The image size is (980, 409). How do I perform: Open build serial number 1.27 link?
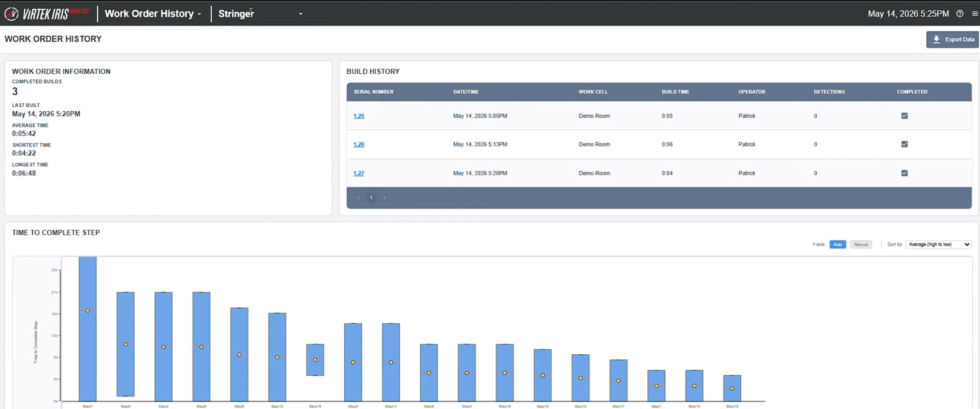(359, 173)
